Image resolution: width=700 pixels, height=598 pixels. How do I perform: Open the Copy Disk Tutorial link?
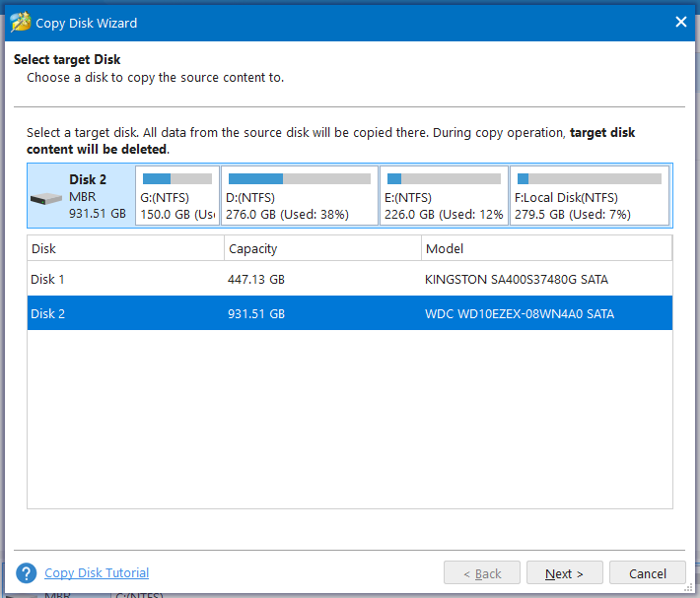point(97,573)
